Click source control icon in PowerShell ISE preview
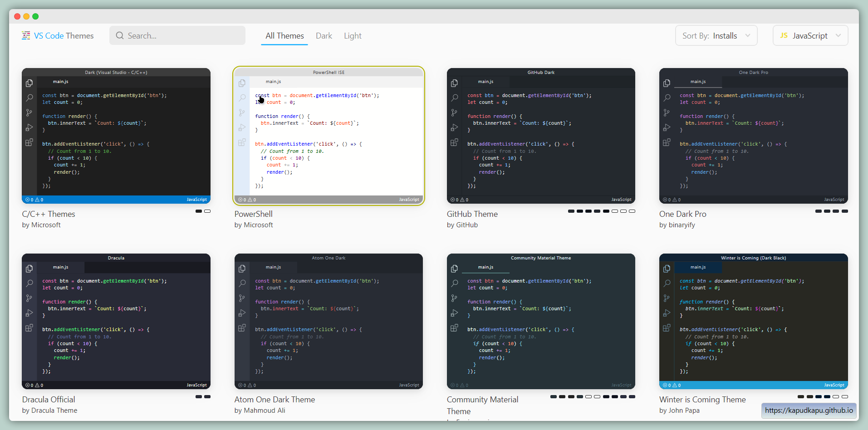 tap(242, 112)
